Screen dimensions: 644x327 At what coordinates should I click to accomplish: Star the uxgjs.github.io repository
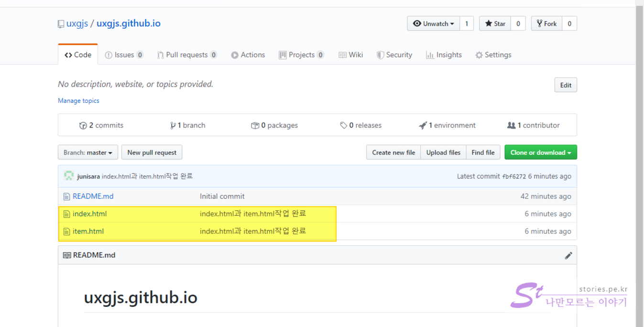pyautogui.click(x=495, y=23)
